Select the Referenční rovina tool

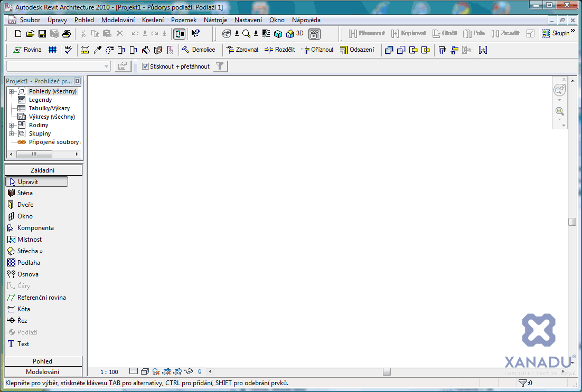(37, 298)
